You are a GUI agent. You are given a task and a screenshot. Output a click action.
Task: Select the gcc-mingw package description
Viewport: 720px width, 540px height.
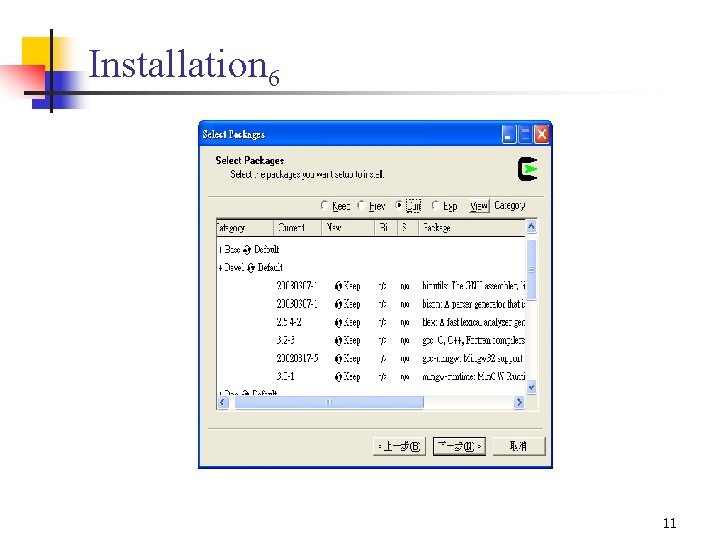click(472, 359)
